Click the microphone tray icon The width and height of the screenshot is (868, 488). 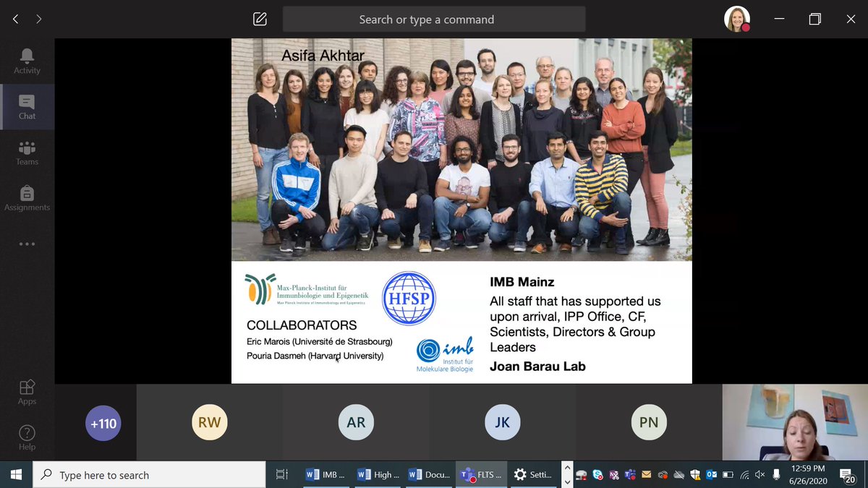click(x=776, y=475)
